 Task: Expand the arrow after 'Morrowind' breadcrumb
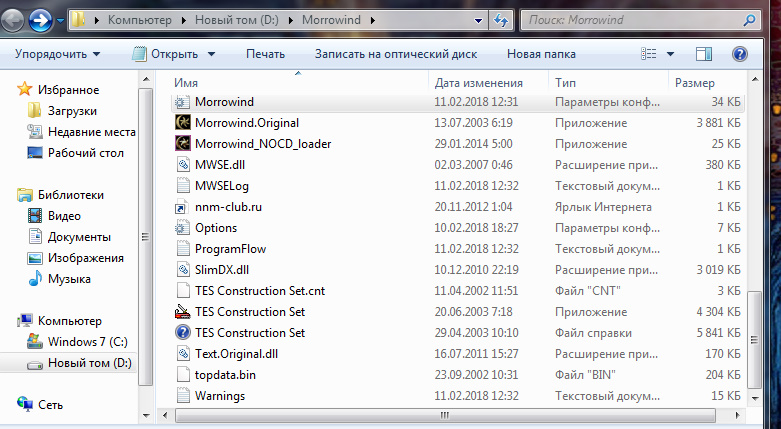pyautogui.click(x=373, y=21)
